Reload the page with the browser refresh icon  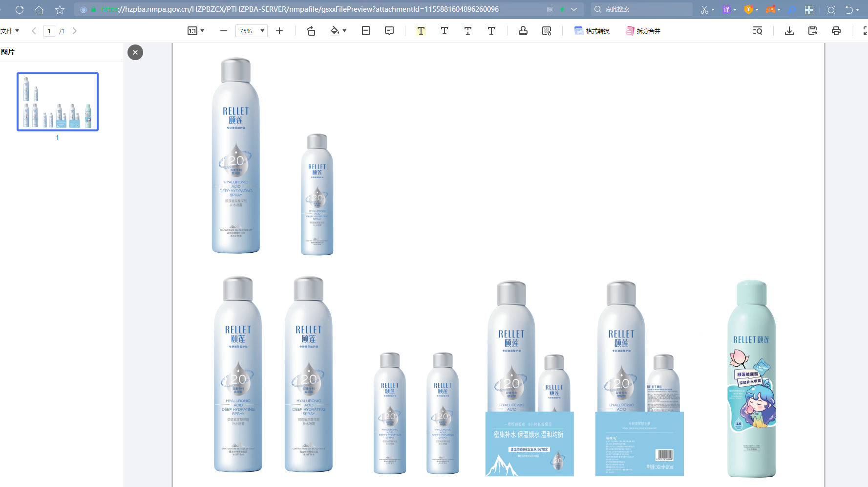coord(20,9)
